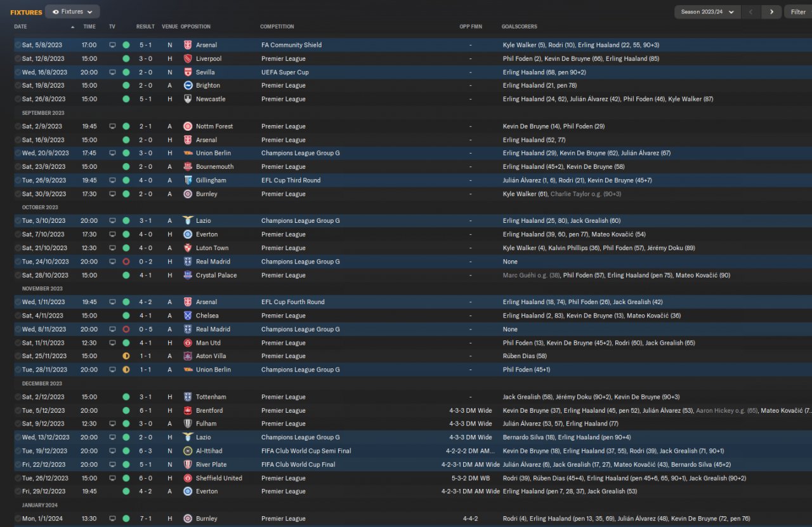
Task: Click the TV icon on the Sevilla row
Action: click(113, 72)
